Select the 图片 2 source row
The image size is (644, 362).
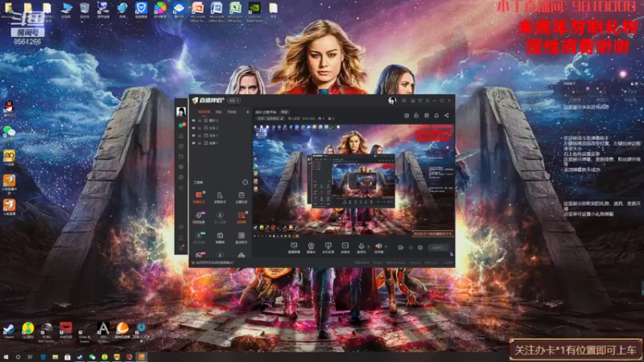221,121
